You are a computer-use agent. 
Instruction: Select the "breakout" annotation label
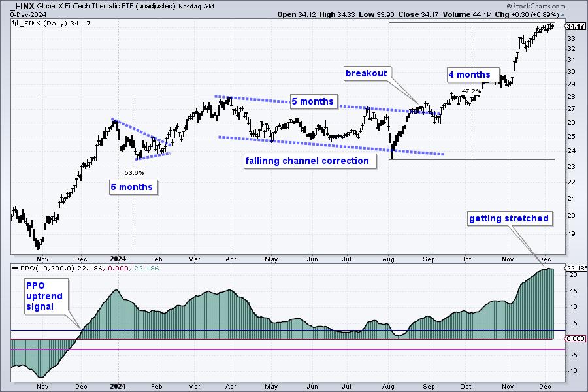coord(367,74)
